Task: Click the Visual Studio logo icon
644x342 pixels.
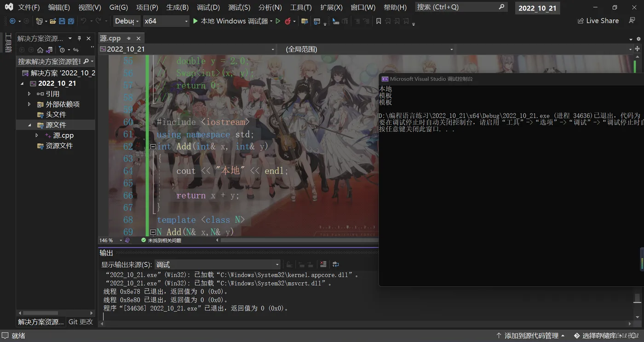Action: pyautogui.click(x=9, y=7)
